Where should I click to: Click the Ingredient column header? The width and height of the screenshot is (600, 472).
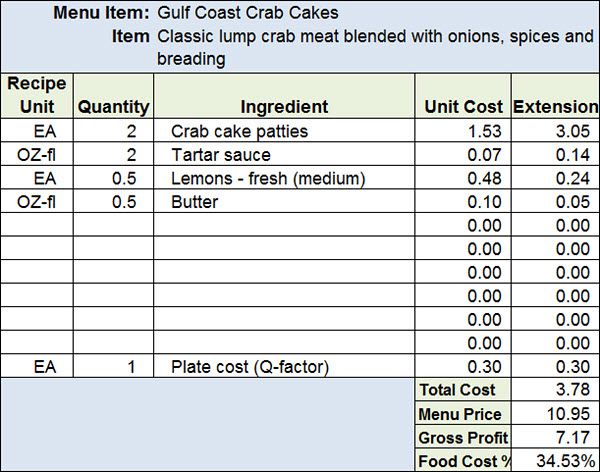point(284,106)
